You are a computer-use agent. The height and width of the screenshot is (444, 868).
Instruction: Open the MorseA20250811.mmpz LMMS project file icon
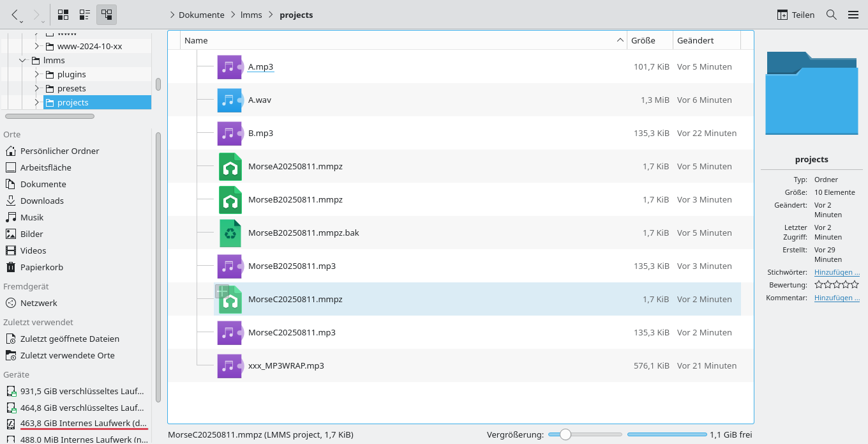click(230, 167)
